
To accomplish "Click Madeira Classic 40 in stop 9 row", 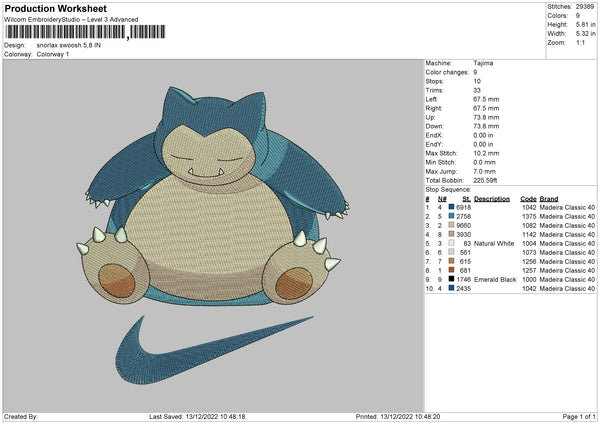I will pyautogui.click(x=567, y=279).
